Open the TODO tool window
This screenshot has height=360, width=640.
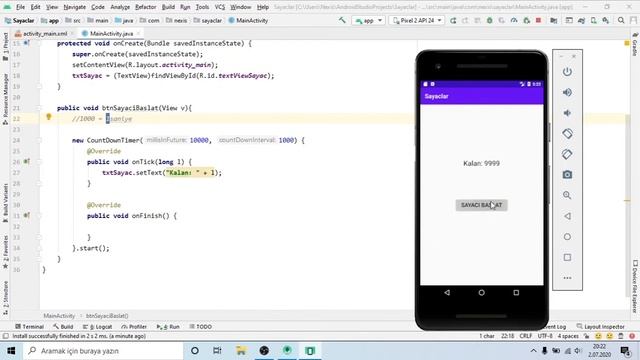point(200,327)
